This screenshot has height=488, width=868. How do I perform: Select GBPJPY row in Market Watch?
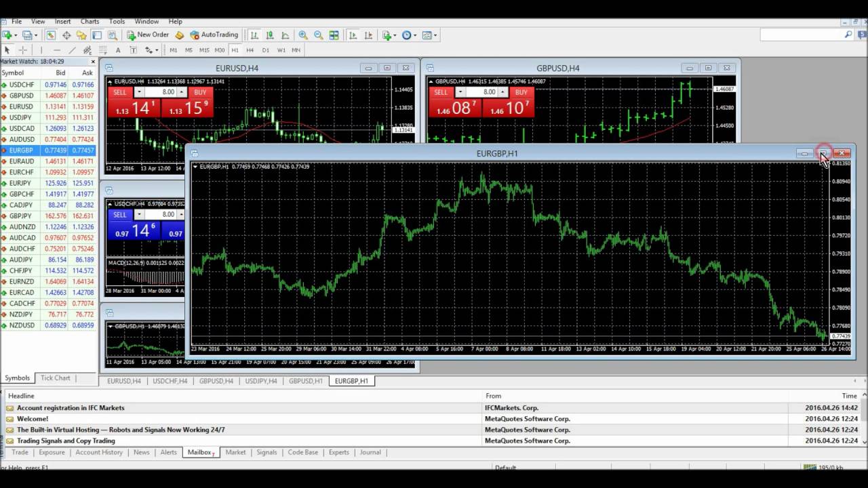(x=49, y=216)
